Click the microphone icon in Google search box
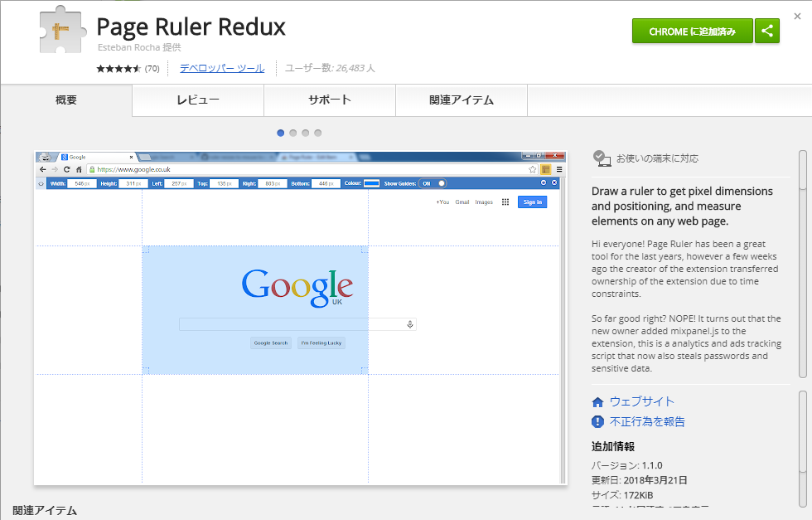 [x=409, y=324]
